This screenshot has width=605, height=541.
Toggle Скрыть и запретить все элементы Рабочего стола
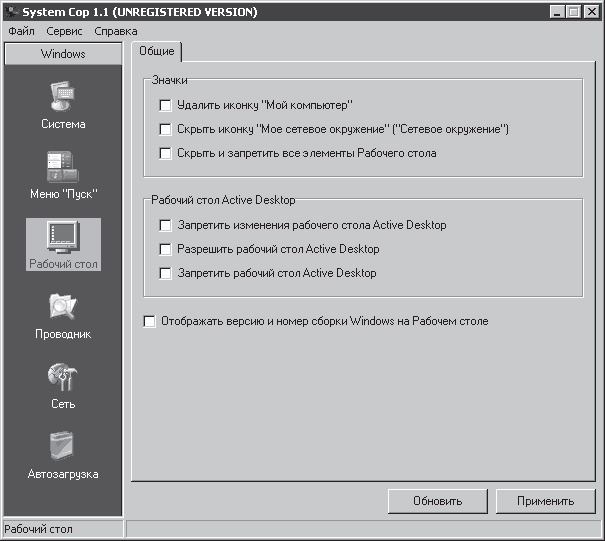165,153
